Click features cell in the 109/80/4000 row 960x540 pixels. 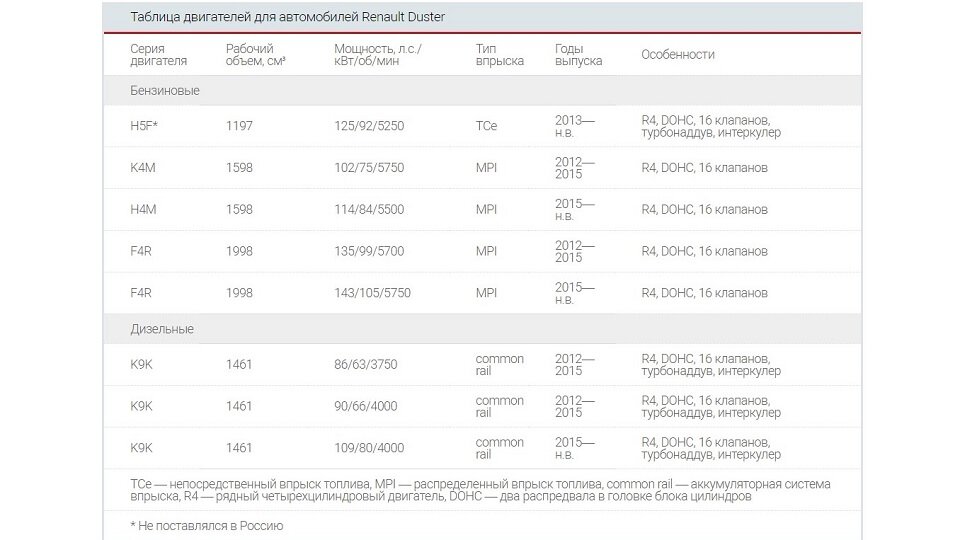(711, 448)
